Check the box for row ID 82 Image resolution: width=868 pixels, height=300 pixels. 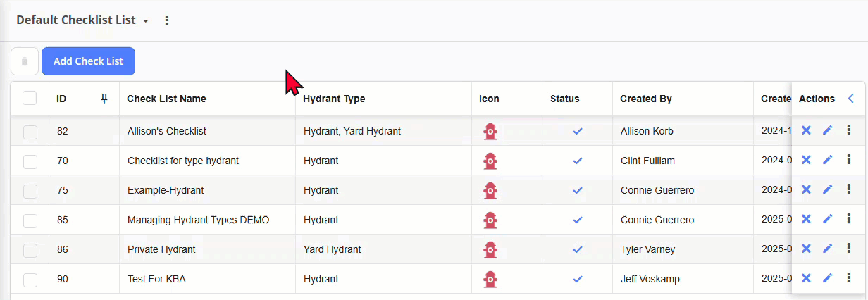pyautogui.click(x=30, y=131)
